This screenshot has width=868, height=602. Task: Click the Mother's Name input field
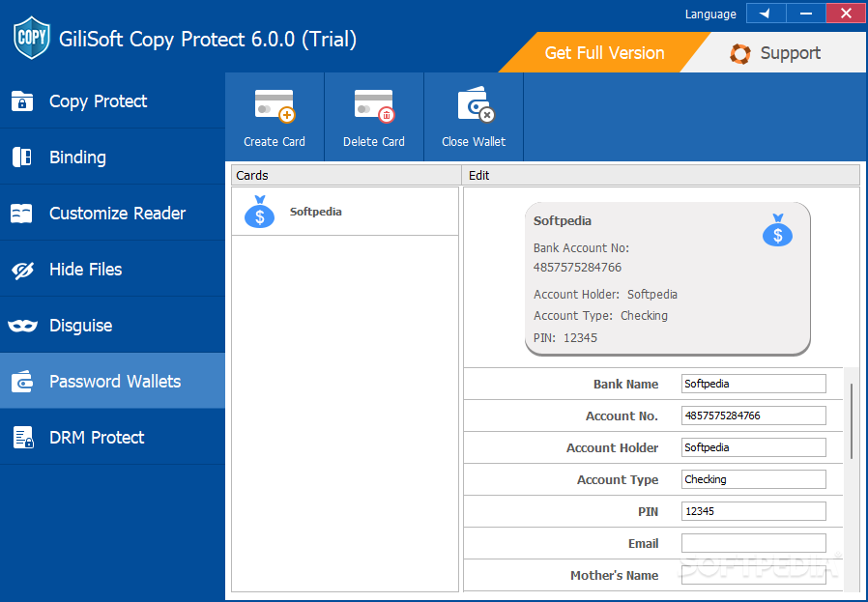(753, 575)
